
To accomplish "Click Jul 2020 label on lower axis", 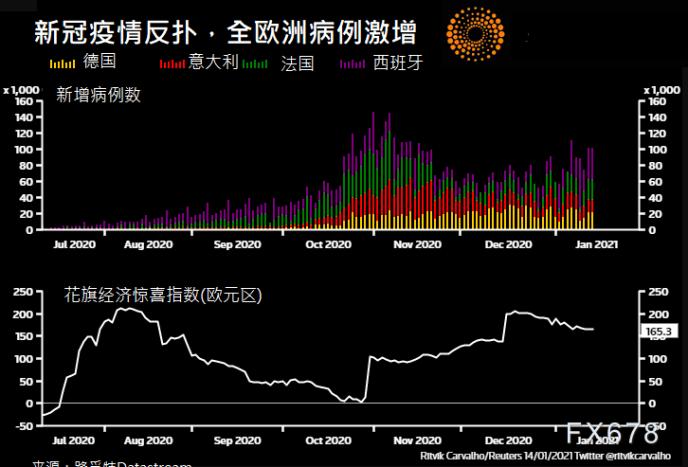I will (x=74, y=440).
